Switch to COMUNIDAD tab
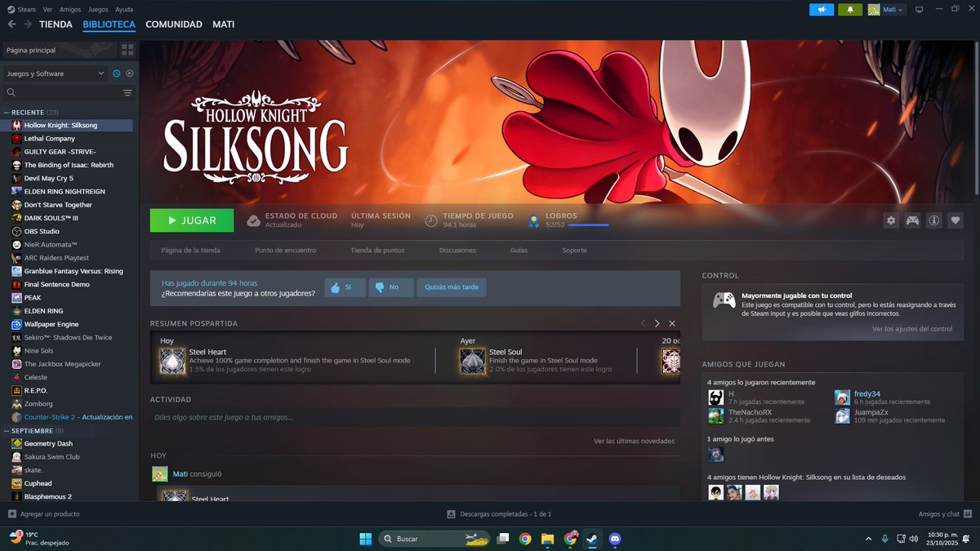 174,24
